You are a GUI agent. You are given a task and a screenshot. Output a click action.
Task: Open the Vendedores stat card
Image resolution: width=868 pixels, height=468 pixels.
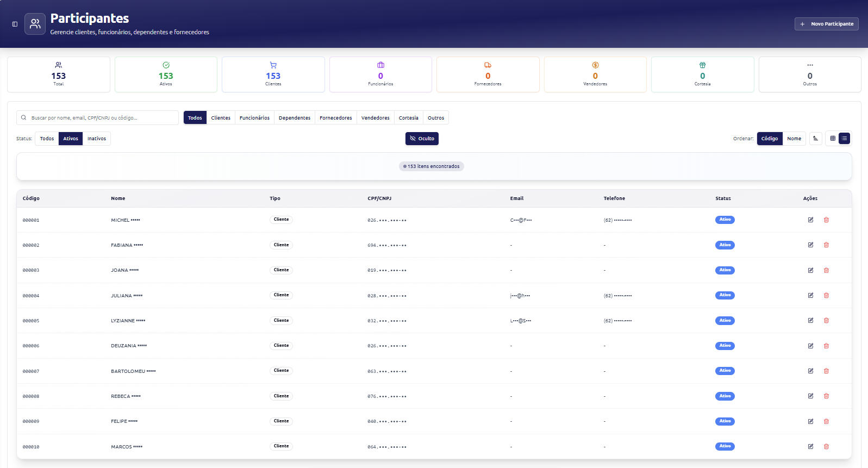[595, 74]
